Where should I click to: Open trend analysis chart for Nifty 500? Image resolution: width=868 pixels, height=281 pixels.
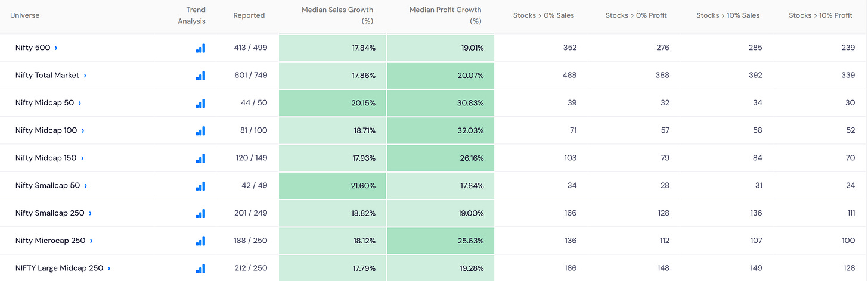tap(200, 48)
